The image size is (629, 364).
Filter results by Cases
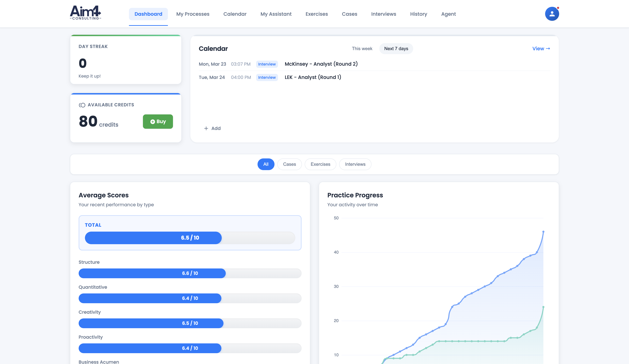(289, 164)
